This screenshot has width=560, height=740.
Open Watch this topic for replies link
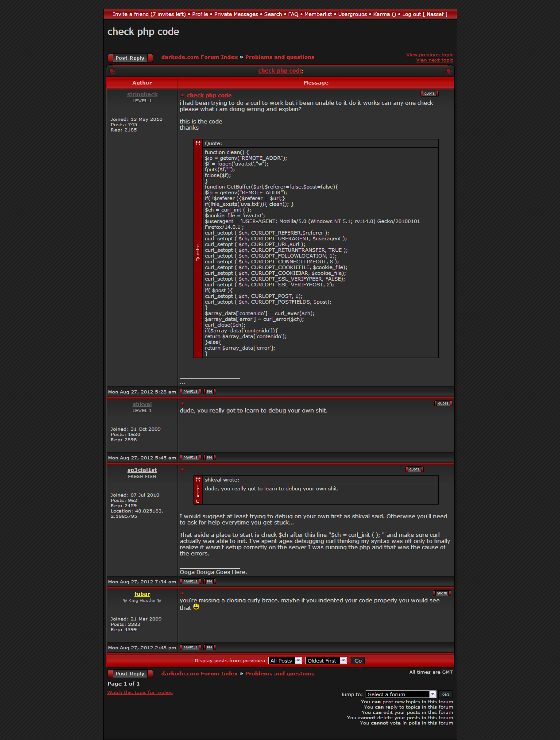click(x=140, y=693)
